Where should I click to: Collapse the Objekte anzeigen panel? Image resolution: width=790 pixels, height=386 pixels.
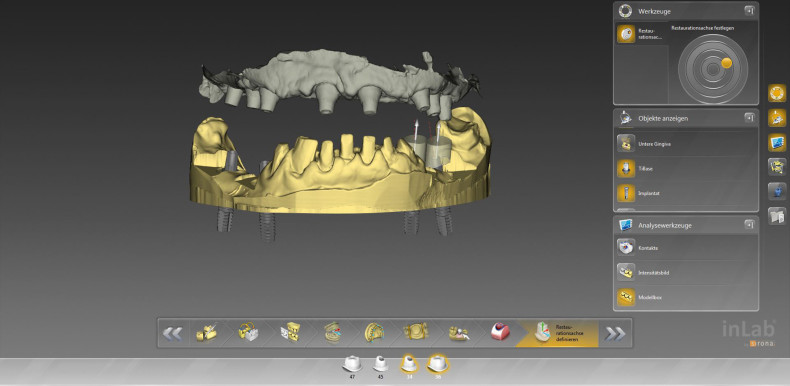[x=749, y=118]
